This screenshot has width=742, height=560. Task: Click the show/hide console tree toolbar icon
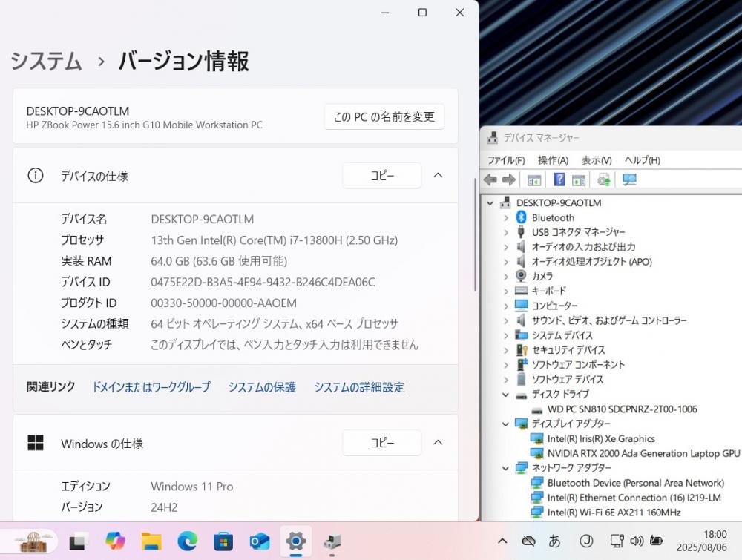(534, 179)
